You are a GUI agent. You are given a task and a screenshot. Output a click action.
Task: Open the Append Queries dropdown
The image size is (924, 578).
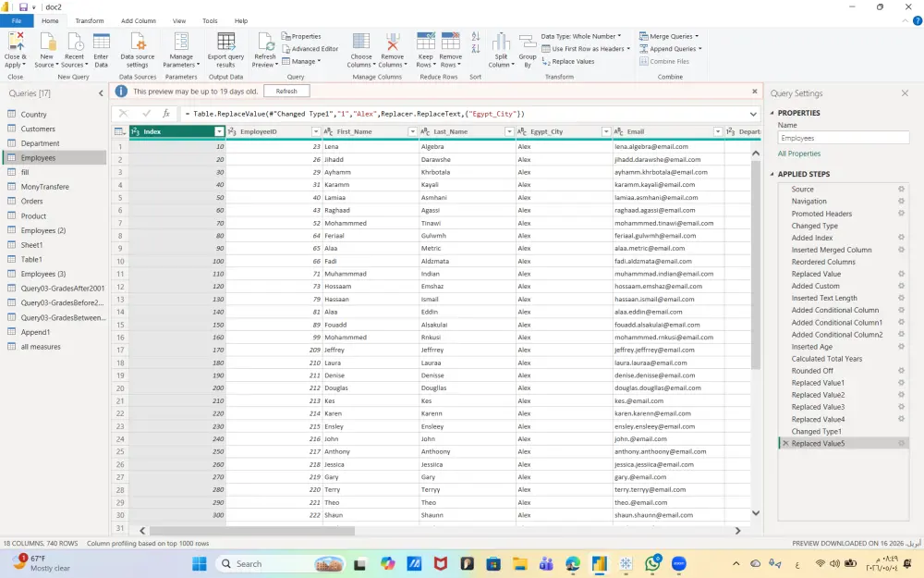click(x=671, y=49)
